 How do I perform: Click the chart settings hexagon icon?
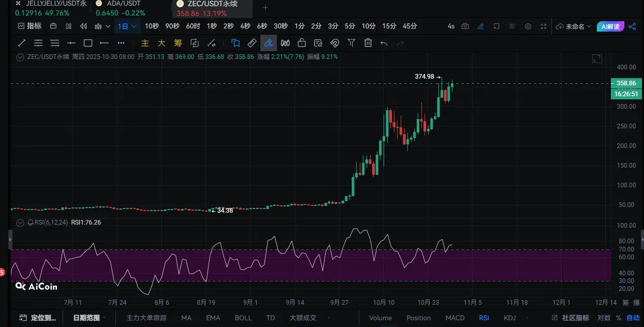click(528, 26)
